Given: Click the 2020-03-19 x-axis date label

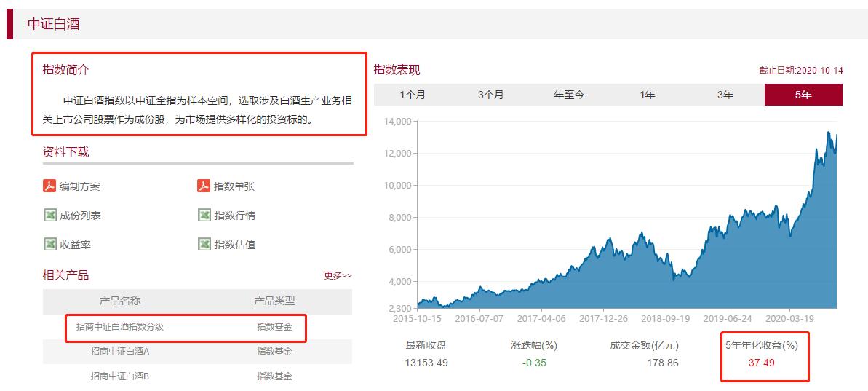Looking at the screenshot, I should [x=789, y=319].
